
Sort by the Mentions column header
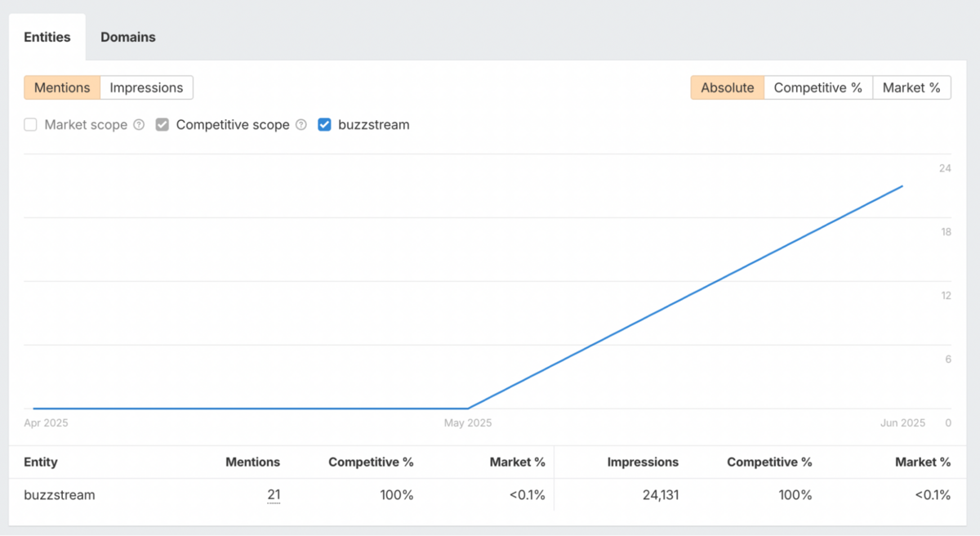coord(253,462)
